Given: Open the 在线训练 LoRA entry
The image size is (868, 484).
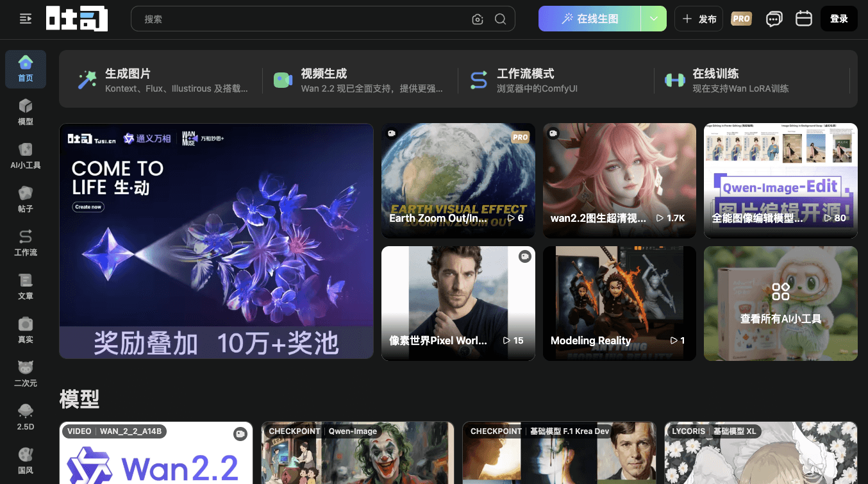Looking at the screenshot, I should click(751, 80).
